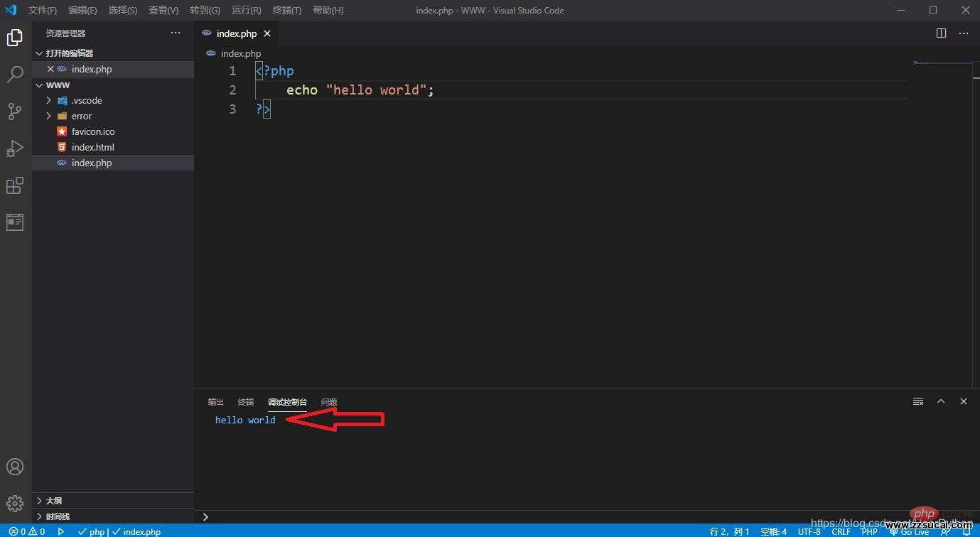Open the Extensions view
This screenshot has height=537, width=980.
pyautogui.click(x=15, y=185)
